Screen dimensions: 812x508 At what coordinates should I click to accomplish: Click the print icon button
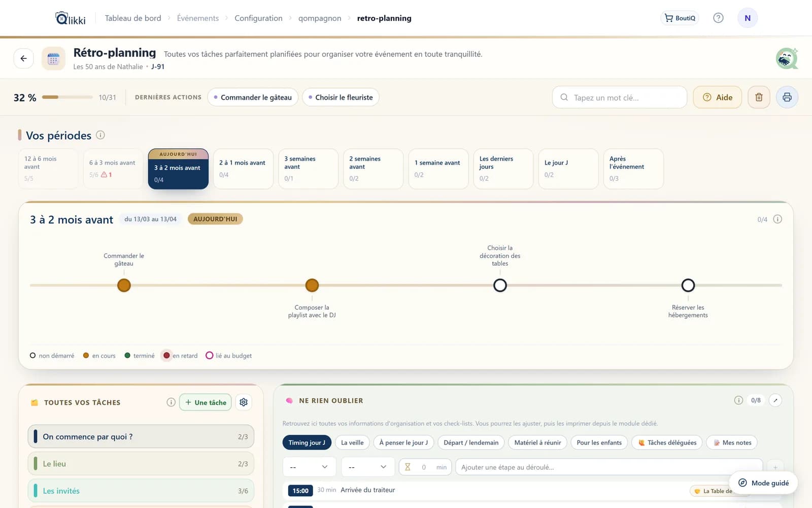coord(787,97)
